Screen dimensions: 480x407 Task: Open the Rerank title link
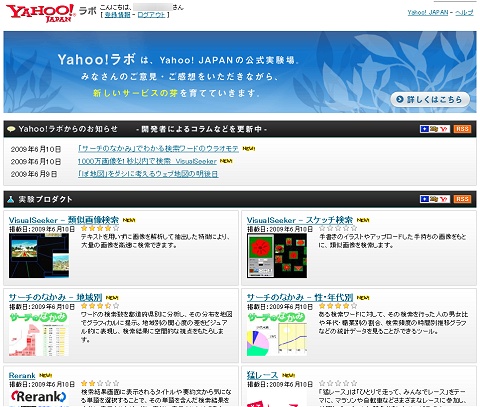22,375
